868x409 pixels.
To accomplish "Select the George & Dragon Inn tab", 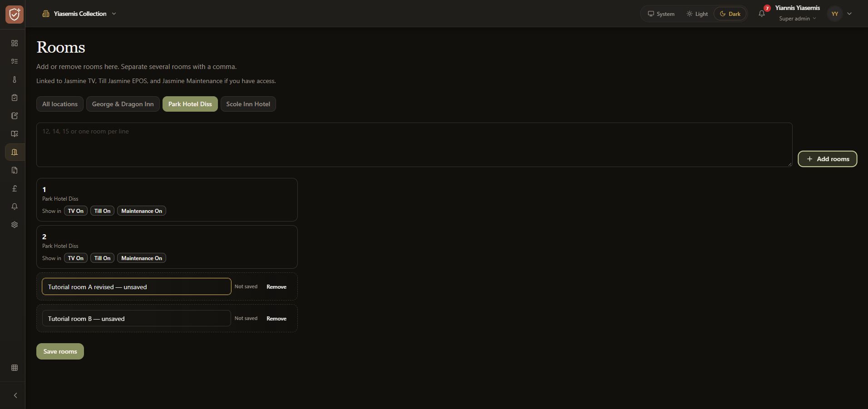I will tap(123, 104).
